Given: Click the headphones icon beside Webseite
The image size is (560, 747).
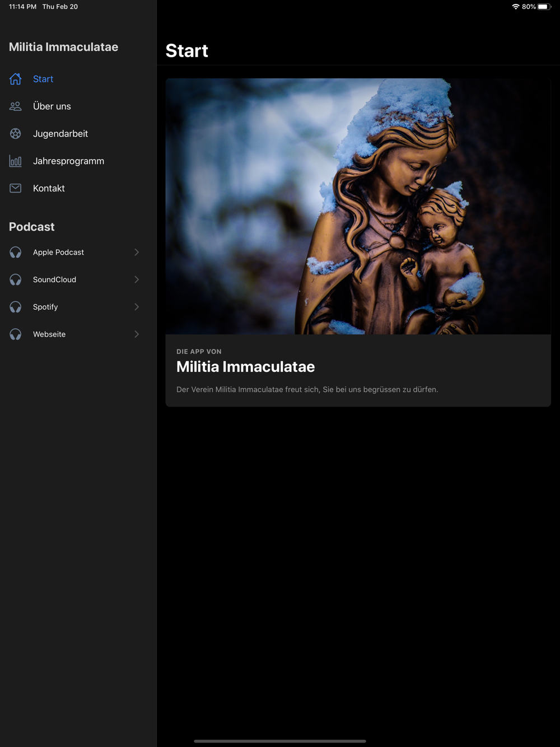Looking at the screenshot, I should coord(16,335).
